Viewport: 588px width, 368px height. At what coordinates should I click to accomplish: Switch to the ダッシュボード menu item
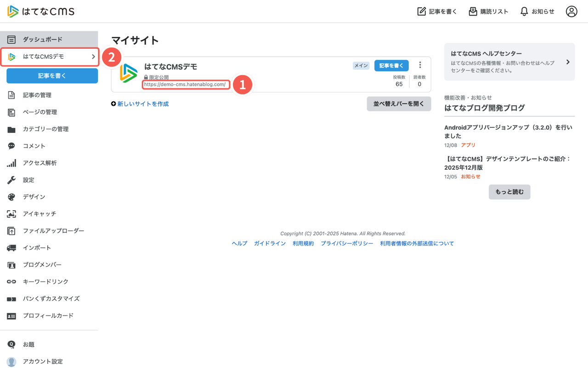pos(41,39)
